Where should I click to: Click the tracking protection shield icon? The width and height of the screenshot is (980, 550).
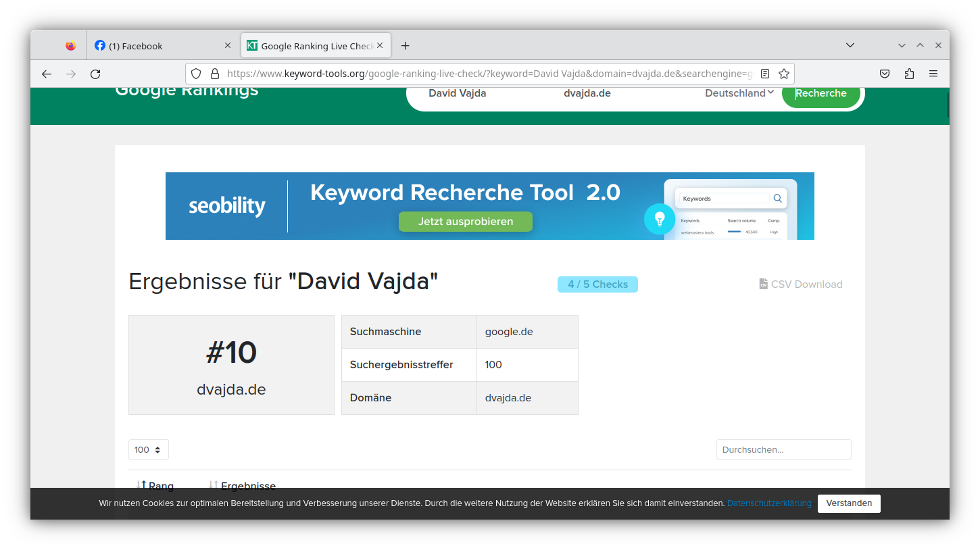(196, 74)
